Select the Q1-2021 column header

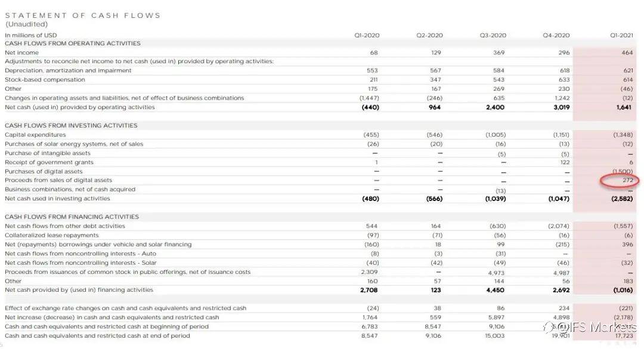coord(621,35)
